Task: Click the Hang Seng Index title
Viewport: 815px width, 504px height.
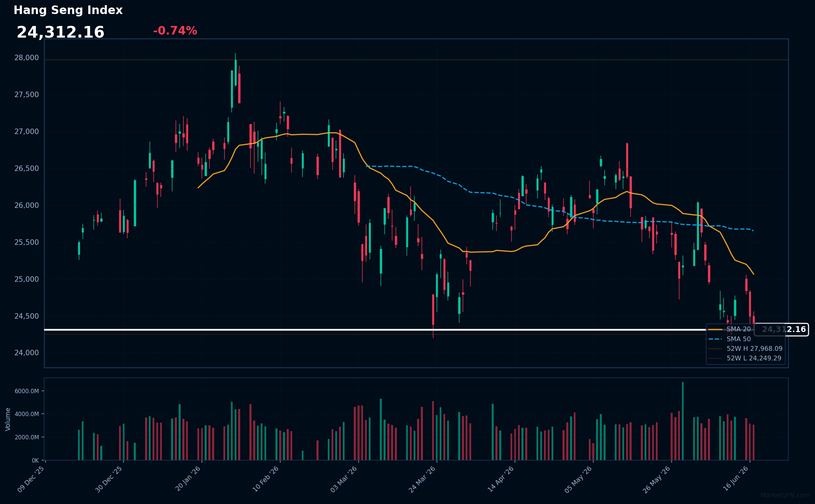Action: coord(68,10)
